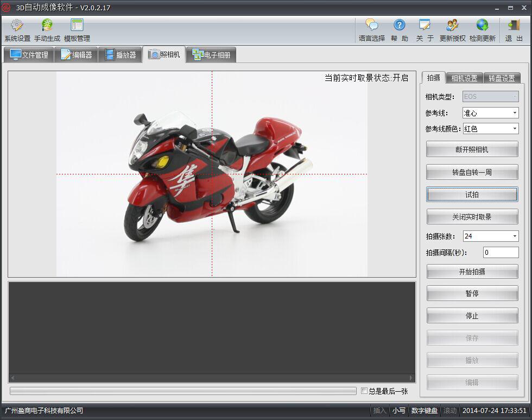The width and height of the screenshot is (532, 420).
Task: Open the 相机设置 settings tab
Action: pyautogui.click(x=466, y=78)
